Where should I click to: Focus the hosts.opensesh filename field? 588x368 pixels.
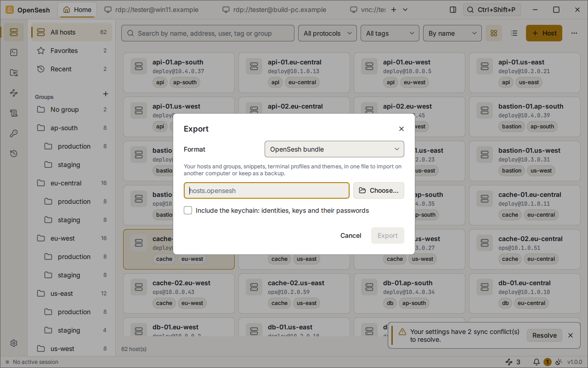[266, 190]
